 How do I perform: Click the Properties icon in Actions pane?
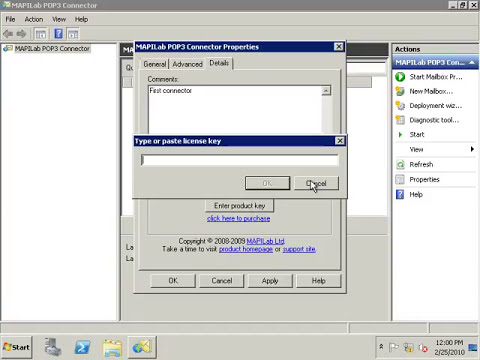tap(400, 179)
